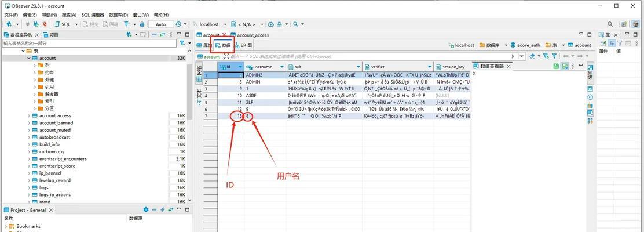
Task: Click the localhost breadcrumb link
Action: click(462, 45)
